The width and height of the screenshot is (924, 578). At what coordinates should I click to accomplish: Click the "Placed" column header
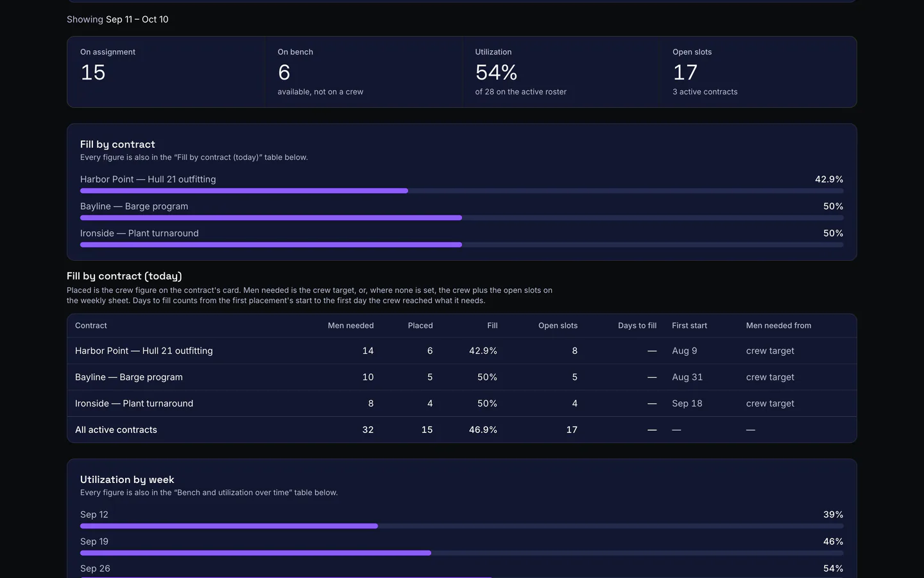pos(420,326)
